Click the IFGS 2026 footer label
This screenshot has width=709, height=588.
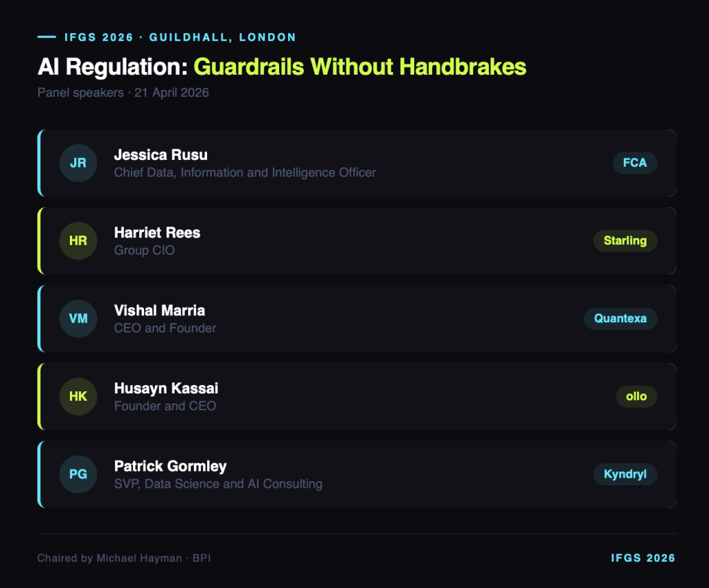(643, 558)
